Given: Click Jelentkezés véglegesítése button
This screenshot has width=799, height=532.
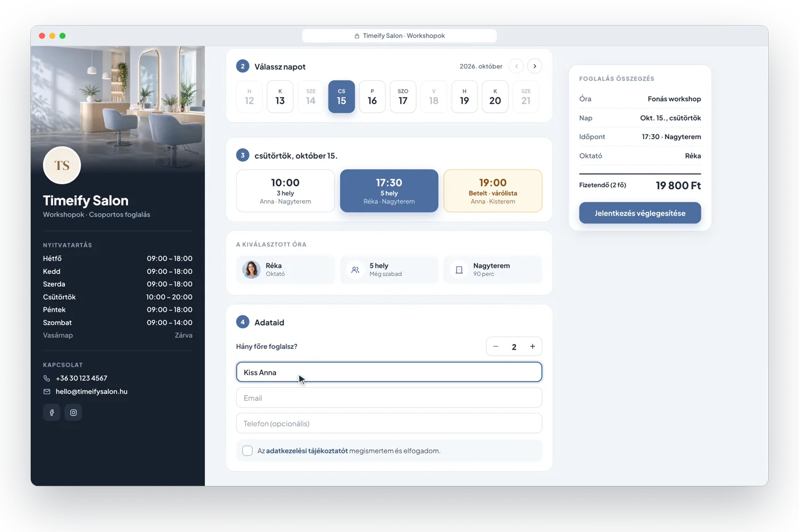Looking at the screenshot, I should click(640, 213).
